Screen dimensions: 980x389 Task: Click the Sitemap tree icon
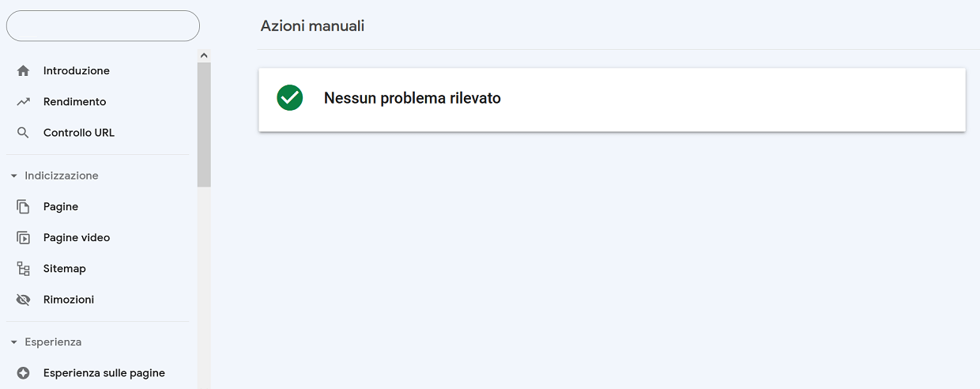click(x=24, y=269)
